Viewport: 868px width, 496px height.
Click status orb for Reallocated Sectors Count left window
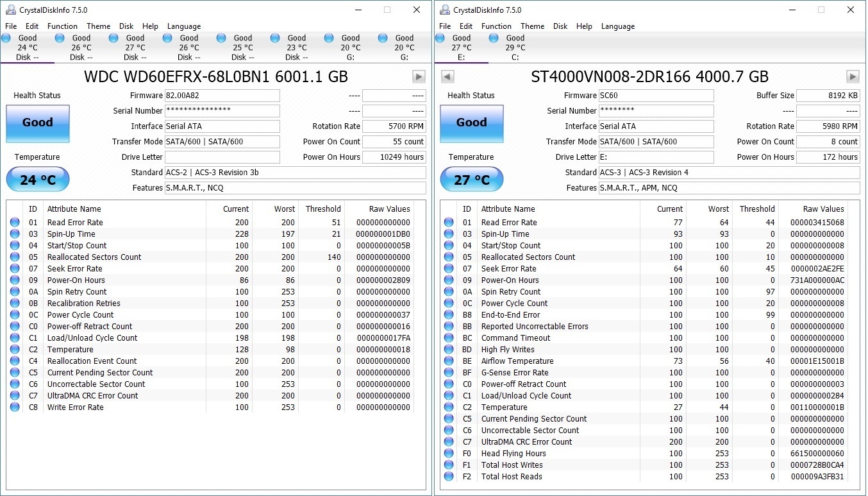click(15, 257)
